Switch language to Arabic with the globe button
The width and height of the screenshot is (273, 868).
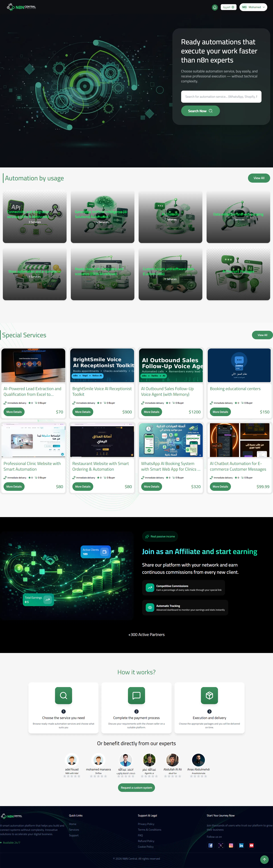(x=228, y=7)
